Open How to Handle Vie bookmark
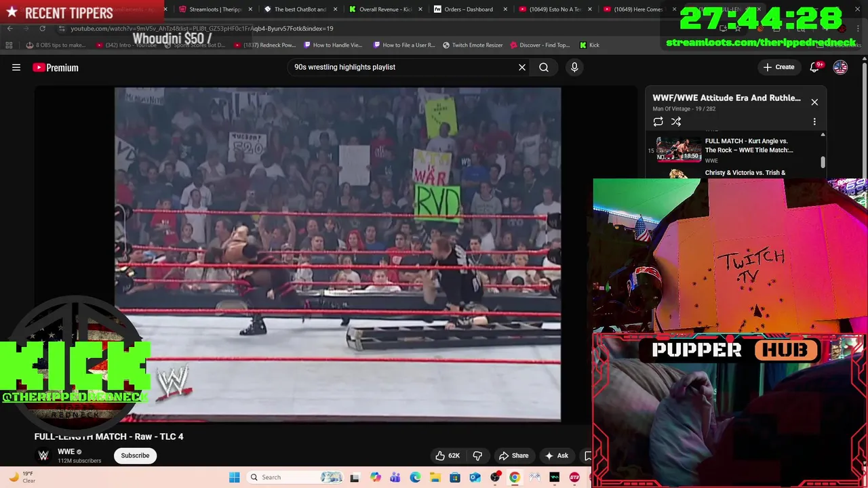This screenshot has width=868, height=488. click(333, 45)
